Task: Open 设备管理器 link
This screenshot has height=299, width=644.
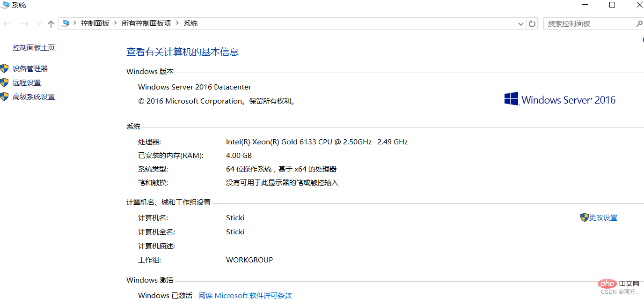Action: (30, 69)
